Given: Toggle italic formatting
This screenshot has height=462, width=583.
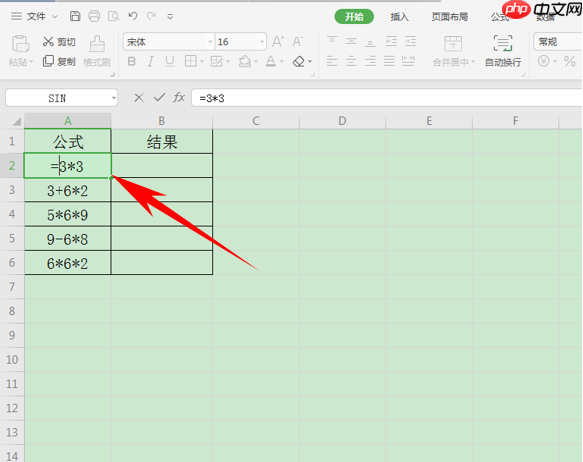Looking at the screenshot, I should click(151, 61).
